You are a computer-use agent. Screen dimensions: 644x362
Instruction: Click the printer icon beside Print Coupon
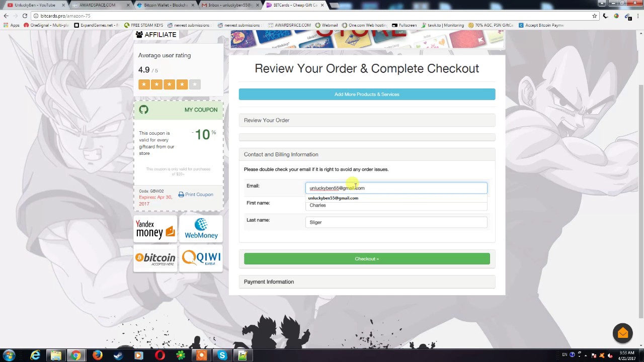point(181,195)
